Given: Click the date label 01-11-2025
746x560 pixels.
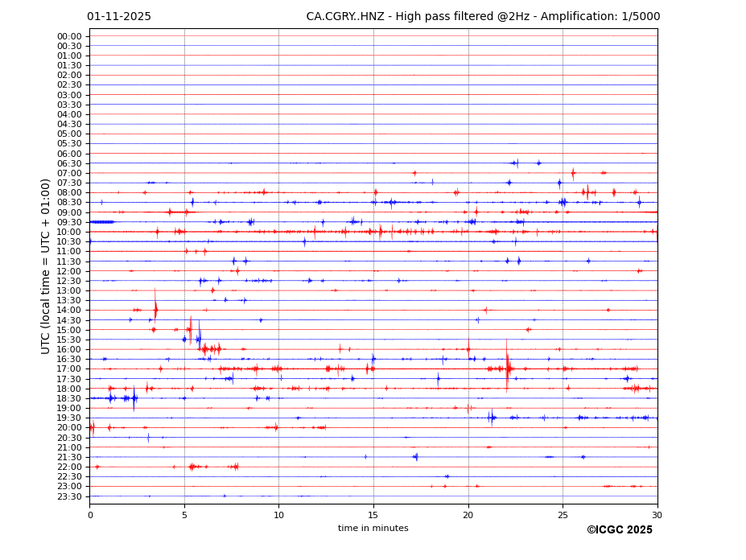Looking at the screenshot, I should (x=119, y=17).
